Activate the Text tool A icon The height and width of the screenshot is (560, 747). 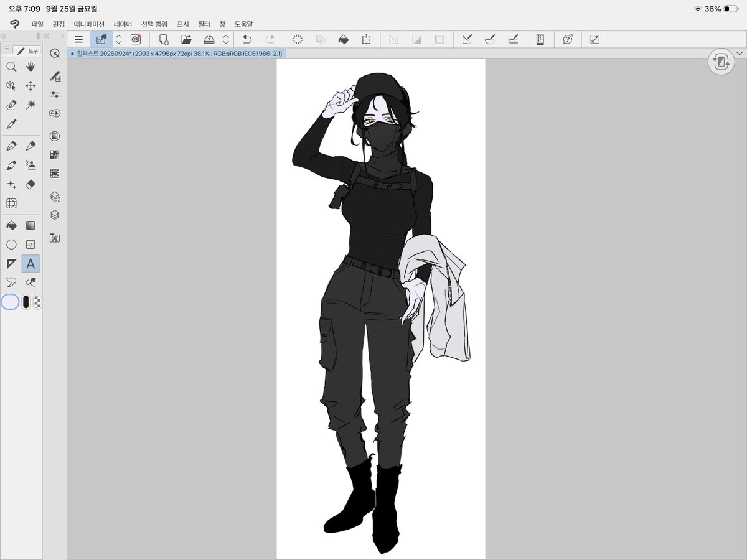tap(31, 264)
